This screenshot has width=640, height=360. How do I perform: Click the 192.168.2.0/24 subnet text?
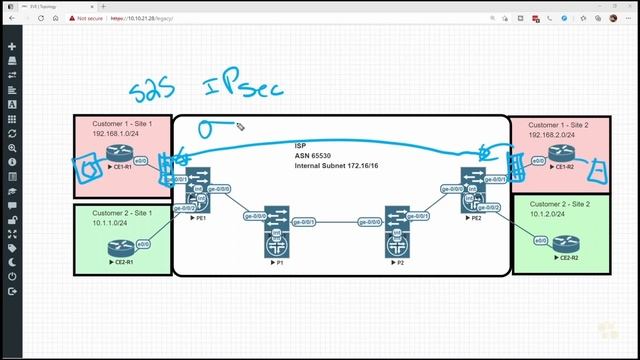point(551,135)
